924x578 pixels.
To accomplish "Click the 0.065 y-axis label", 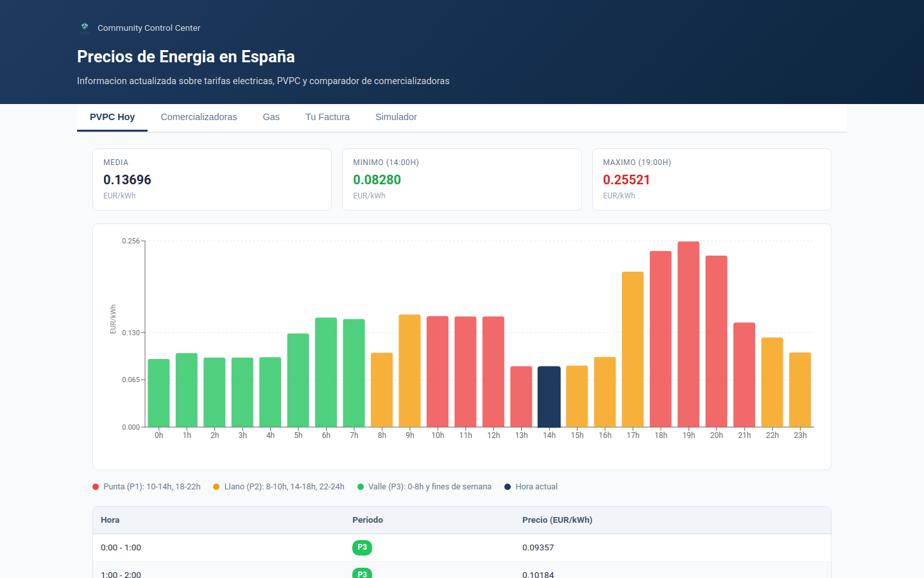I will [131, 380].
